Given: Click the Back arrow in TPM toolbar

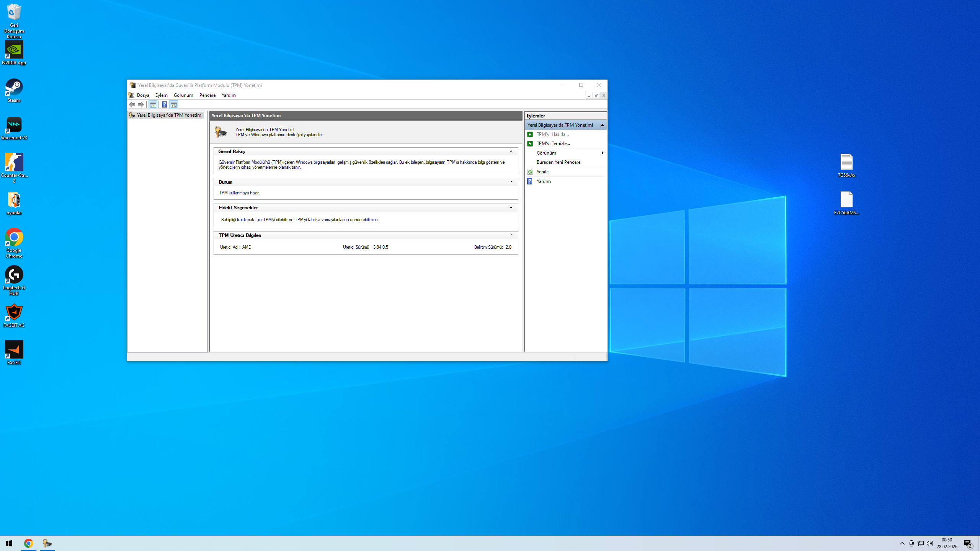Looking at the screenshot, I should (x=132, y=104).
